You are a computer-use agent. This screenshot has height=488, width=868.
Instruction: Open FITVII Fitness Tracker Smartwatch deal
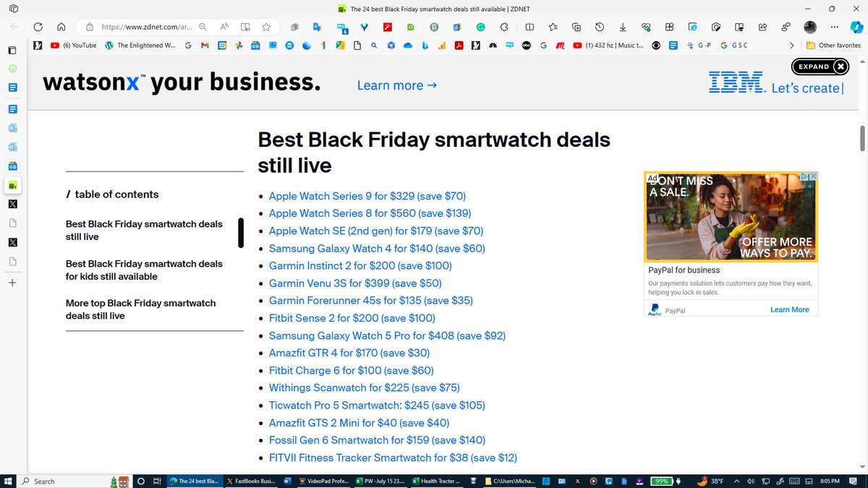click(x=393, y=458)
